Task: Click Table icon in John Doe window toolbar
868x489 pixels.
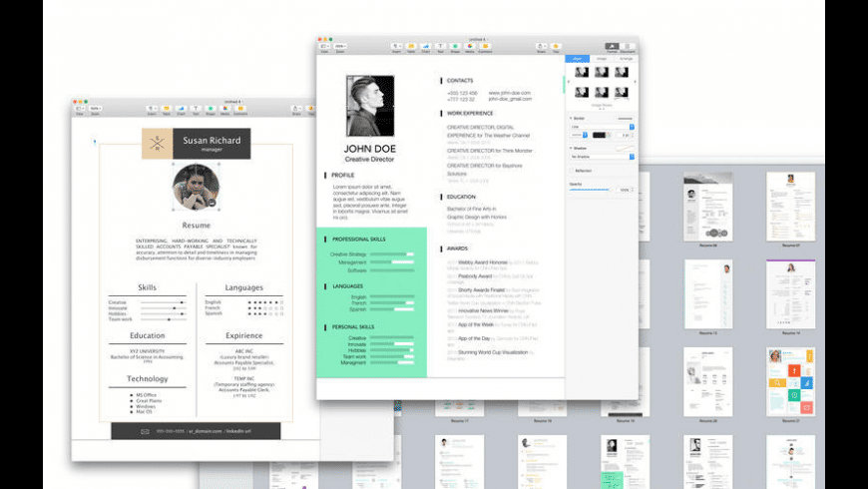Action: (x=411, y=47)
